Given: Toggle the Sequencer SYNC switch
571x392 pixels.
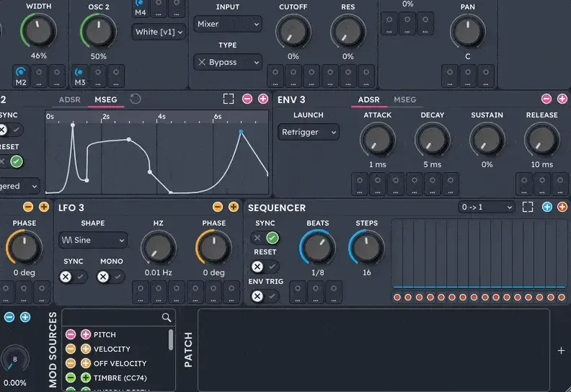Looking at the screenshot, I should (265, 238).
